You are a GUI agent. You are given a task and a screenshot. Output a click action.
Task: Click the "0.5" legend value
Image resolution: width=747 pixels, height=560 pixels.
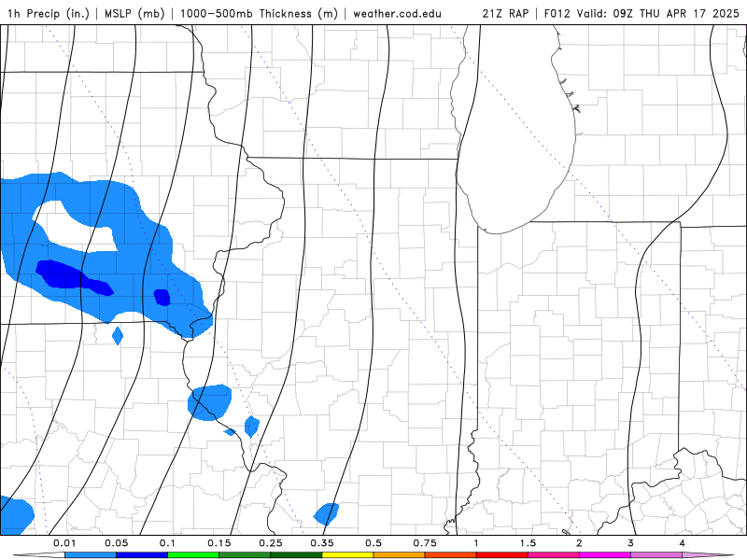click(373, 543)
